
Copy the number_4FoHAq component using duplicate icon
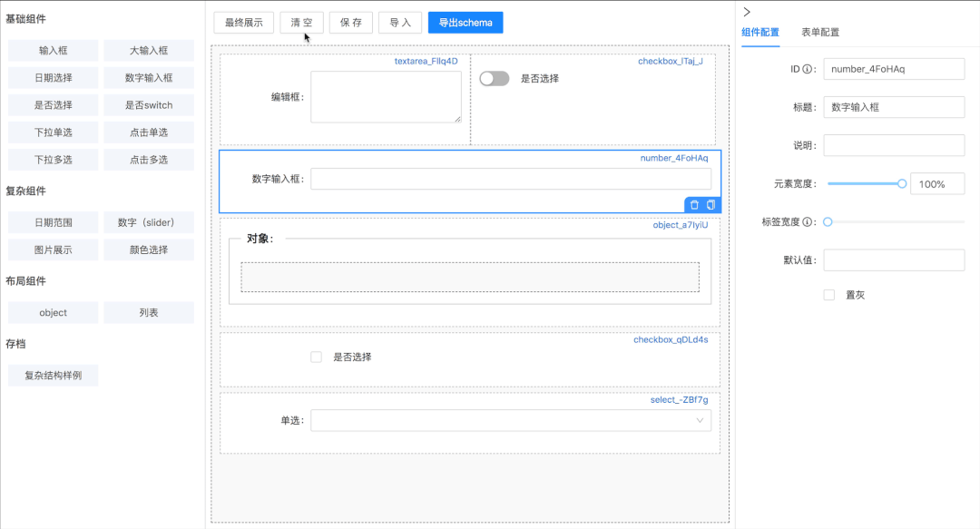(710, 204)
